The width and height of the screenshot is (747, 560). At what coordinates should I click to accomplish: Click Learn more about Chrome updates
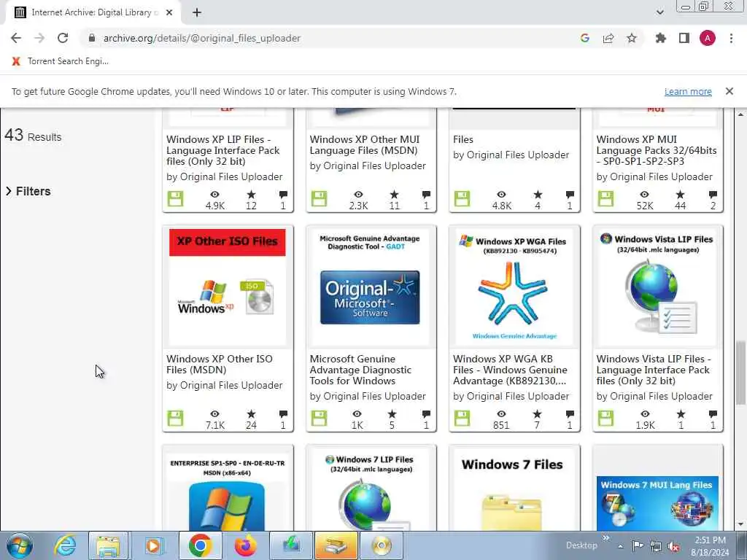pyautogui.click(x=688, y=91)
